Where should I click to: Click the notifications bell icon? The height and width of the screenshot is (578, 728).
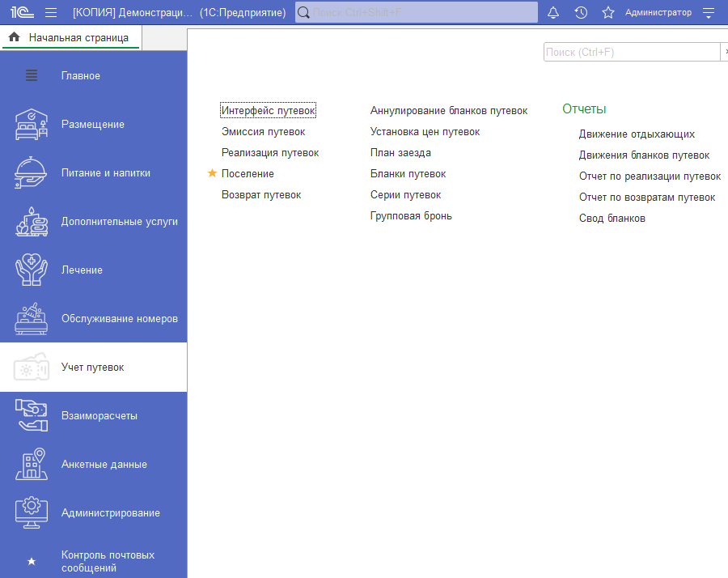(x=553, y=13)
